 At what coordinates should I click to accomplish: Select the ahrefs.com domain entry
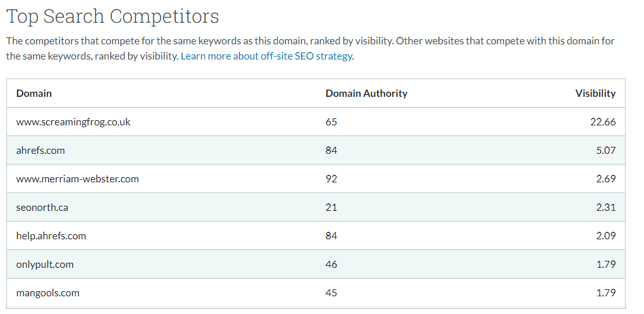[x=40, y=151]
